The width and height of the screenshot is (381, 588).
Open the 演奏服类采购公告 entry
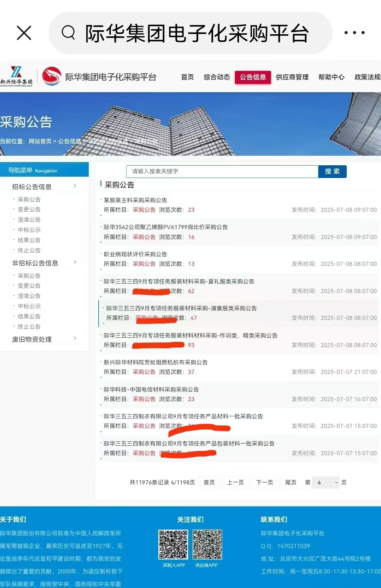pos(181,308)
